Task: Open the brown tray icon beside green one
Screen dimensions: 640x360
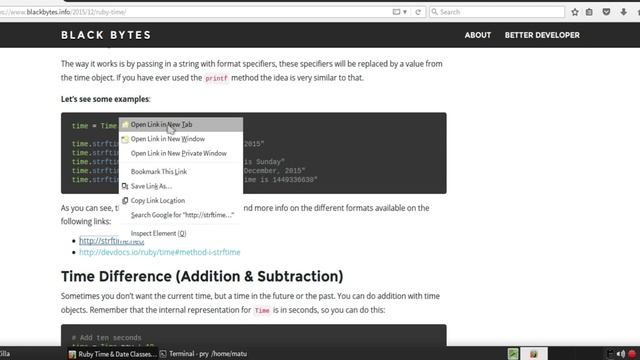Action: tap(533, 354)
